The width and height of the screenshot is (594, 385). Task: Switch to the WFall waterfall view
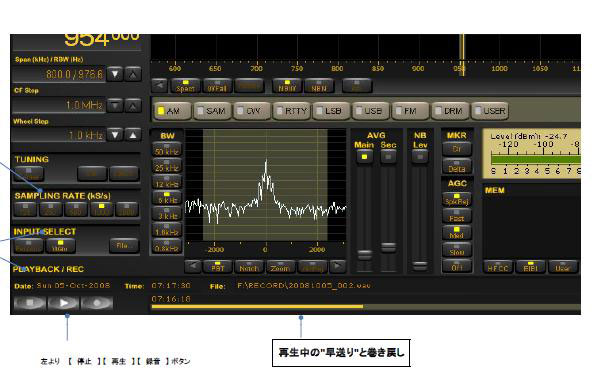(217, 86)
